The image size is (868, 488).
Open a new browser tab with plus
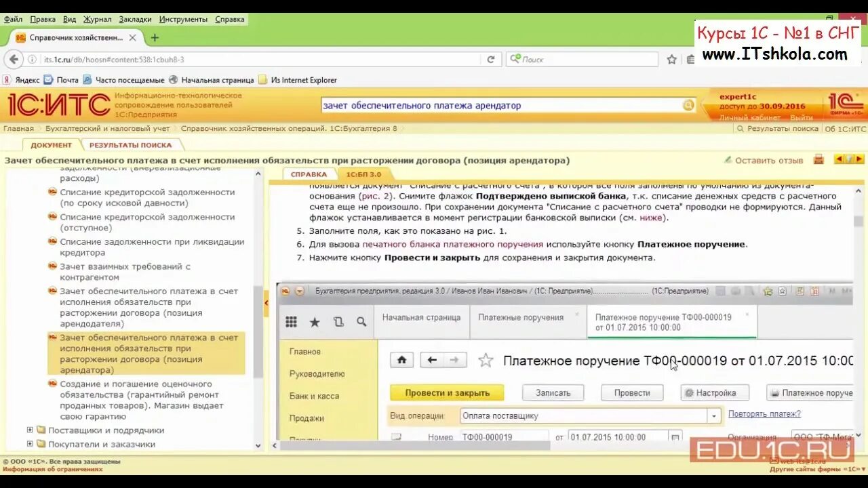[x=155, y=38]
